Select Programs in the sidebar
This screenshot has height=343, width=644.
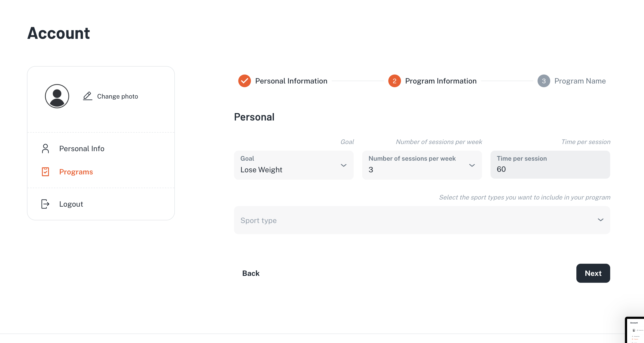tap(76, 172)
